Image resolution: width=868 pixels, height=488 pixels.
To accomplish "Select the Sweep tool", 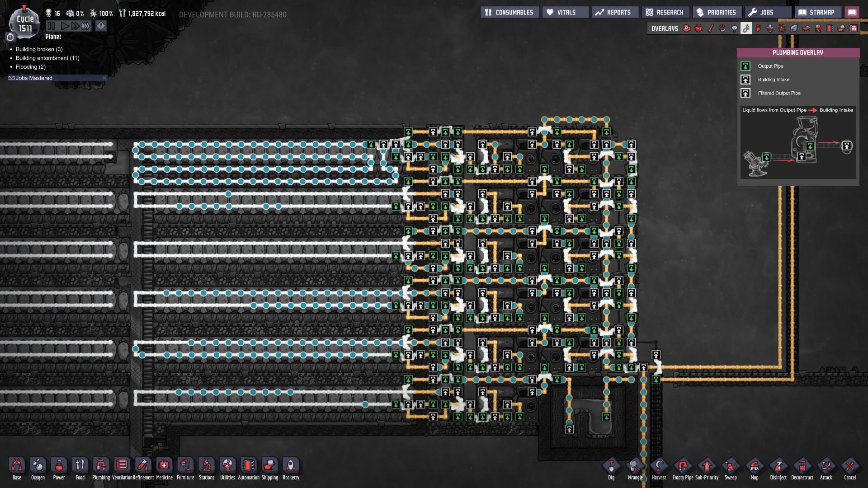I will [x=730, y=467].
